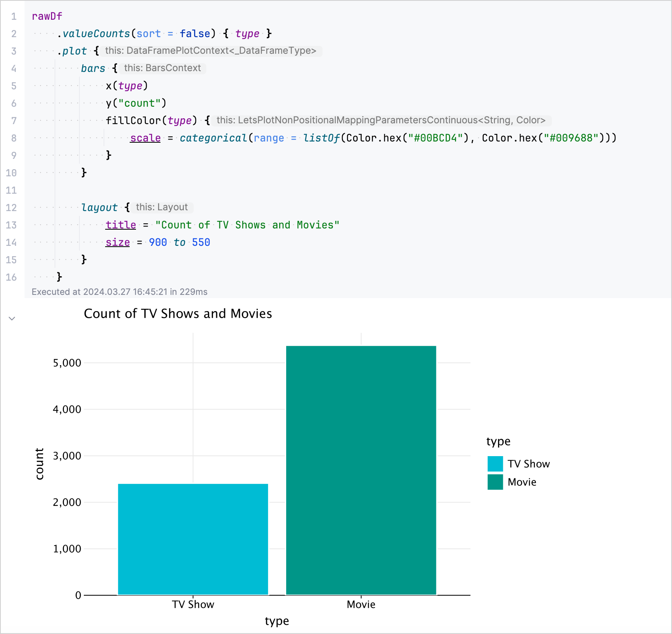Image resolution: width=672 pixels, height=634 pixels.
Task: Click the 'Executed at 2024.03.27' status text
Action: (119, 292)
